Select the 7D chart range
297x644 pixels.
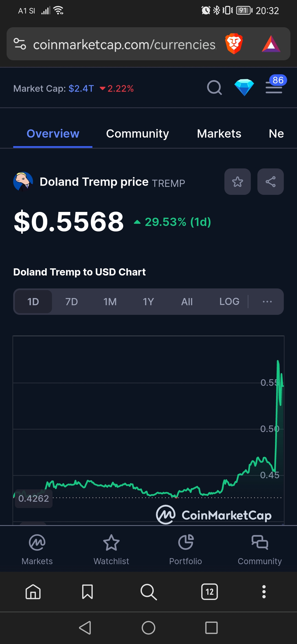(x=71, y=302)
